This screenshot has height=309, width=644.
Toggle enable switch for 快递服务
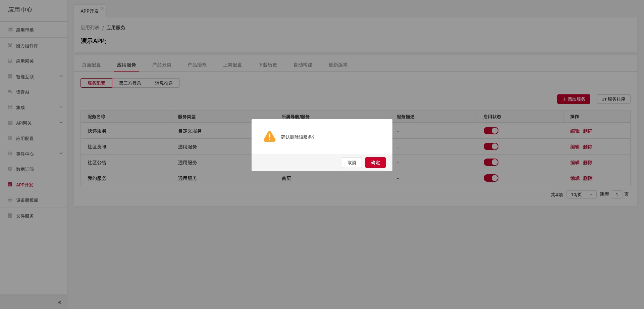[x=491, y=131]
